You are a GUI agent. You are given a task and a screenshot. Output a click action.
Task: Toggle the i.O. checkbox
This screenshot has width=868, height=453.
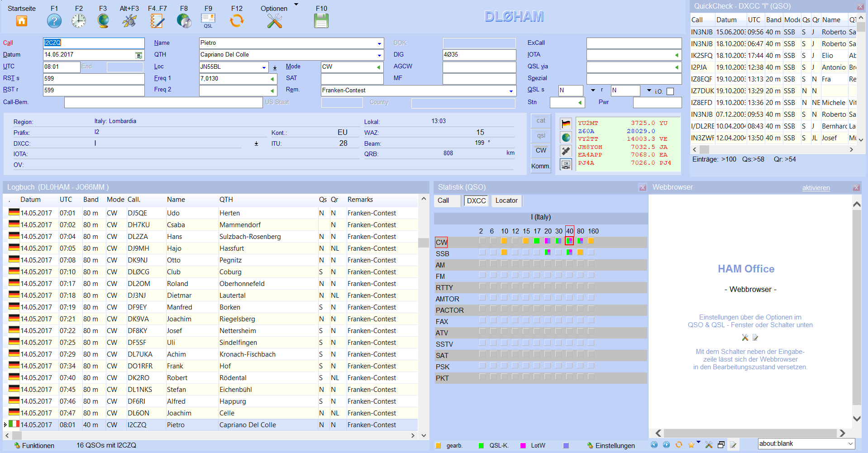[x=670, y=91]
